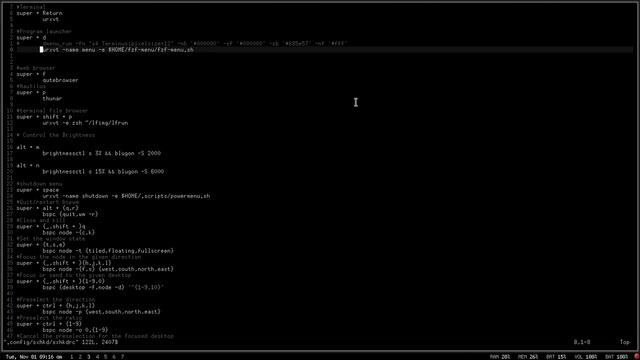Click the '#Nautilus' comment line

pos(31,87)
